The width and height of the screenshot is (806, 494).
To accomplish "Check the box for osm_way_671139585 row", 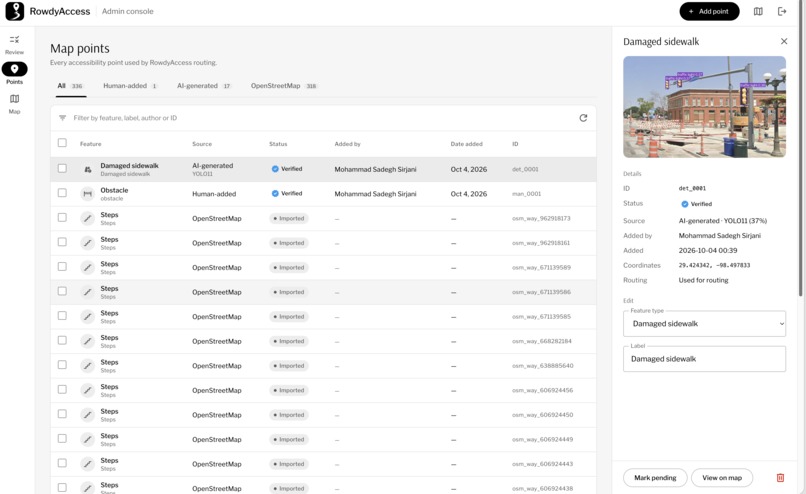I will (62, 316).
